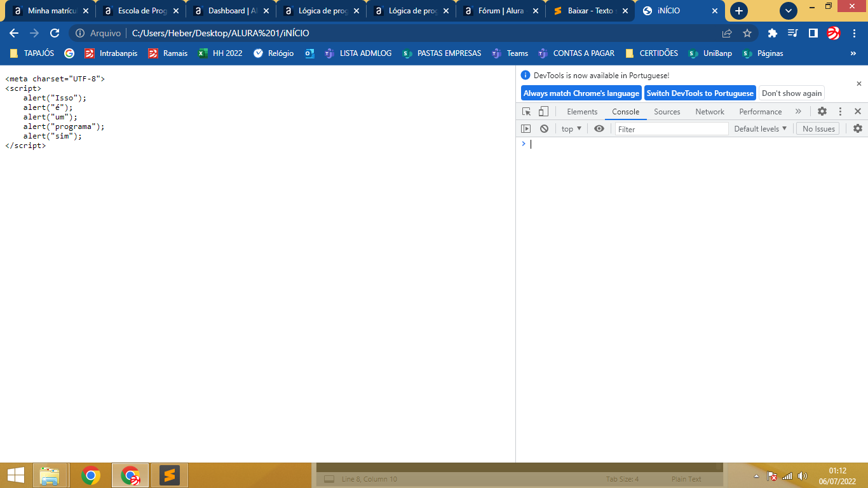Open DevTools settings gear next to tabs
The width and height of the screenshot is (868, 488).
822,111
